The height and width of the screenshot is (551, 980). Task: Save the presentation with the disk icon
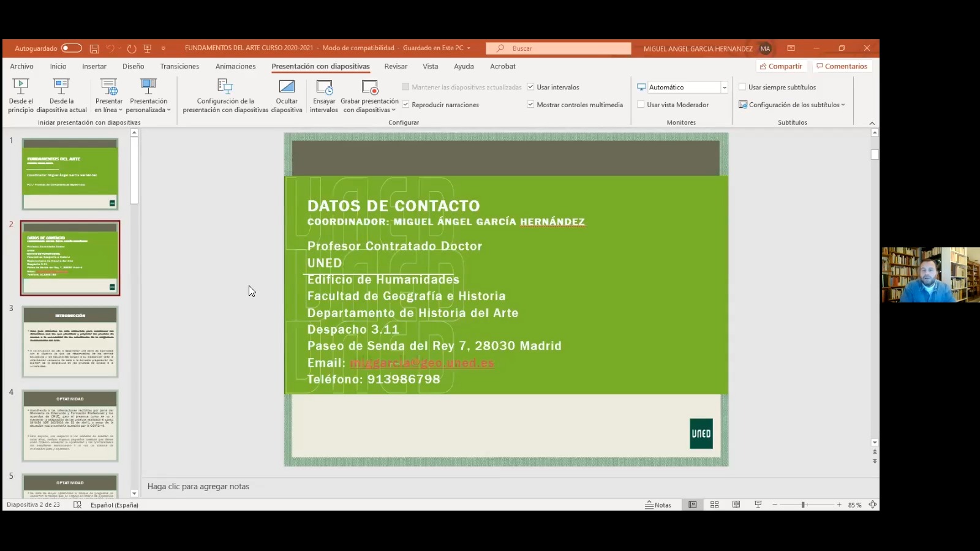[94, 48]
